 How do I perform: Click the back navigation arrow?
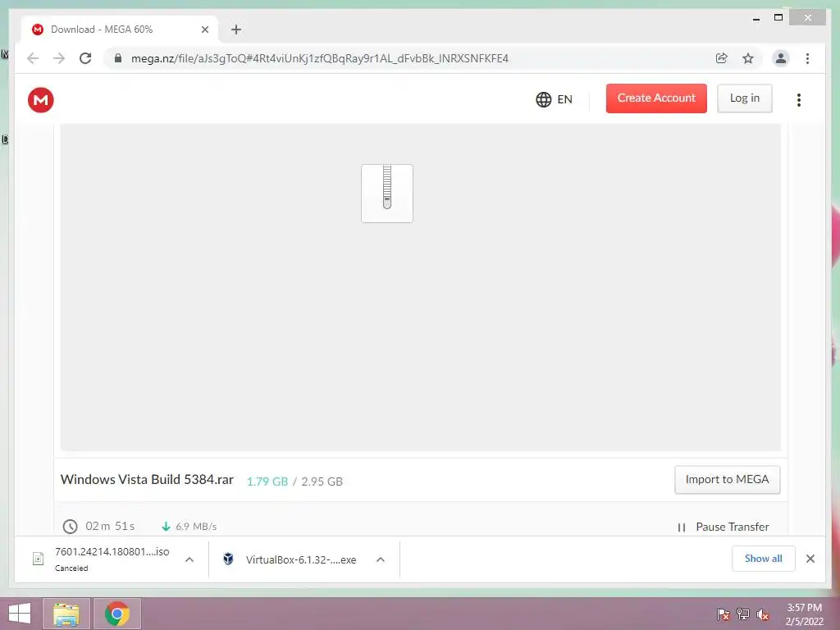tap(33, 58)
